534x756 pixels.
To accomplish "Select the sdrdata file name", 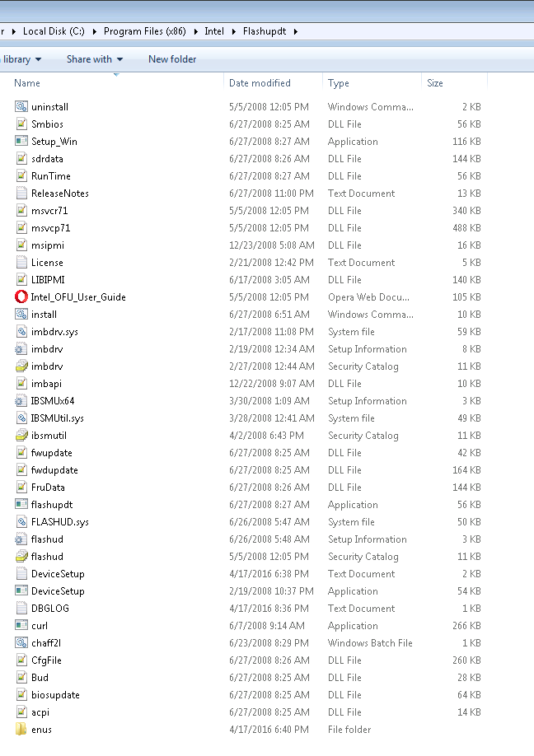I will pos(47,159).
